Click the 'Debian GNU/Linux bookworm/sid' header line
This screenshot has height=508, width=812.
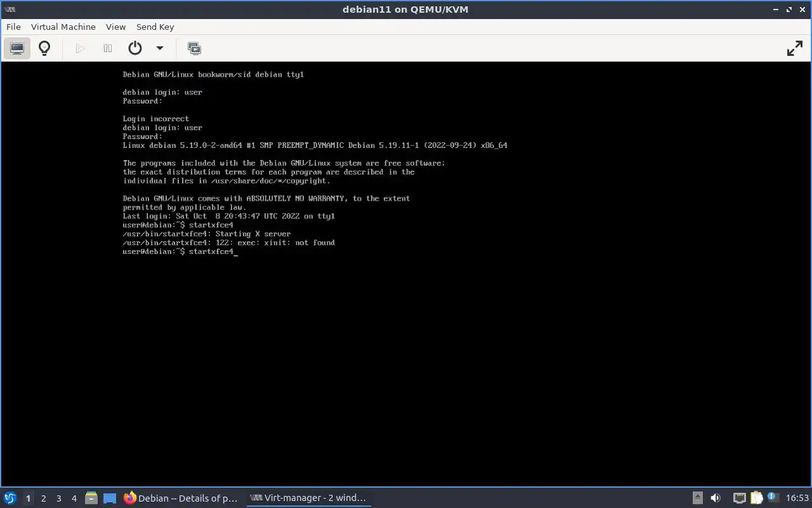point(213,74)
